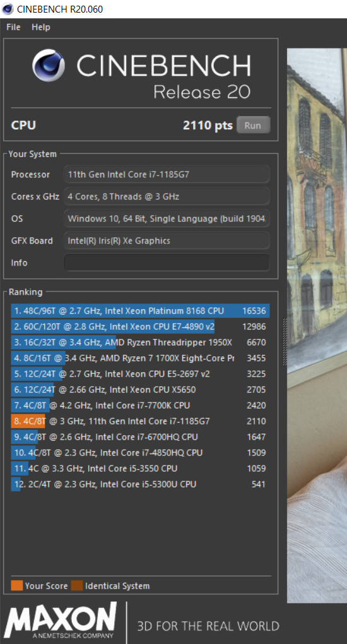The image size is (347, 644).
Task: Select the Core i5-5300U ranking entry
Action: tap(141, 484)
